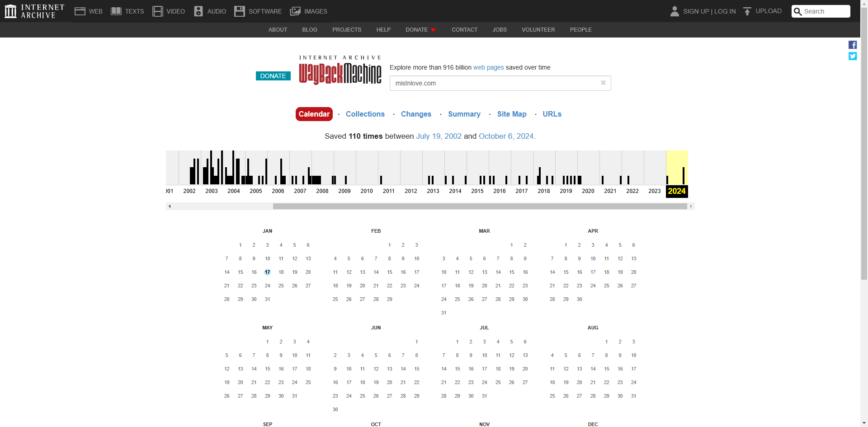
Task: Click the AUDIO label in top bar
Action: click(x=217, y=11)
